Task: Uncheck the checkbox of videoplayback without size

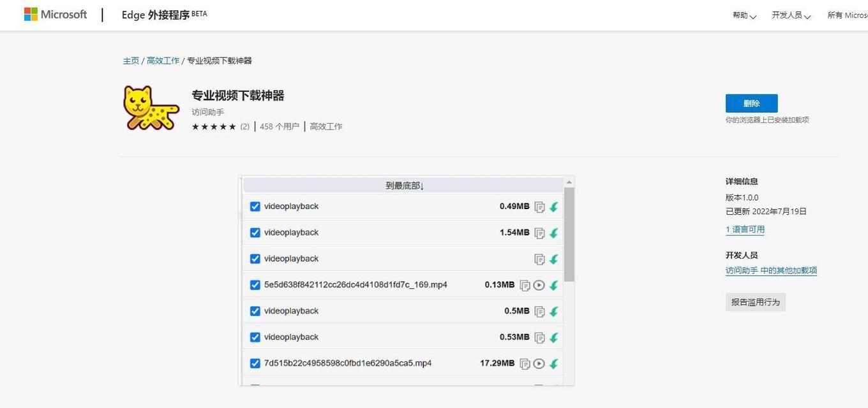Action: click(255, 259)
